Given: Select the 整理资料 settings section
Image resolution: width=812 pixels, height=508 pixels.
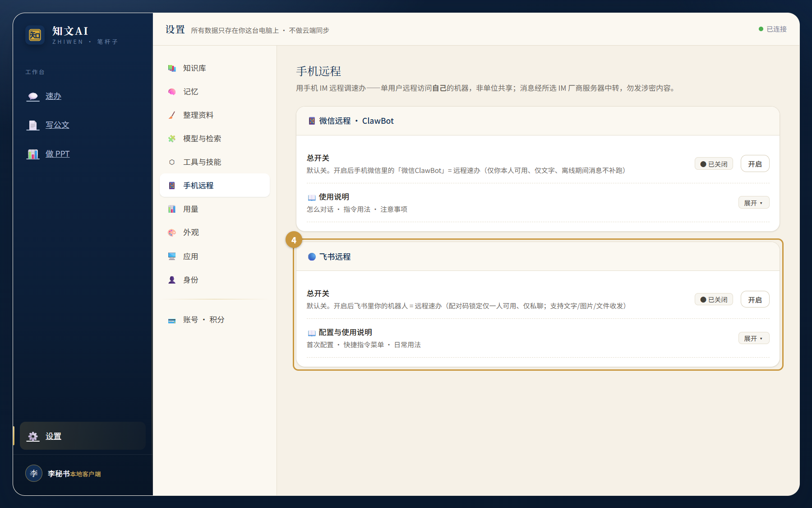Looking at the screenshot, I should [215, 115].
